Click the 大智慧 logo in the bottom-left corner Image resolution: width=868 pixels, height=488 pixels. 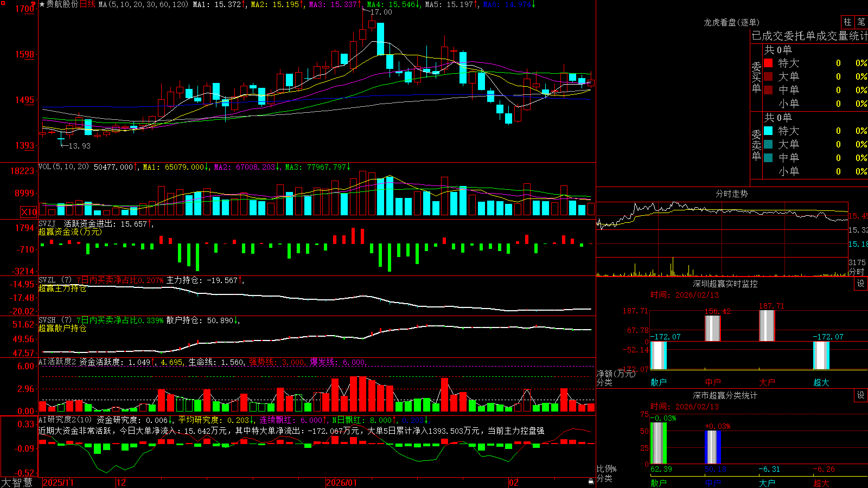tap(17, 483)
